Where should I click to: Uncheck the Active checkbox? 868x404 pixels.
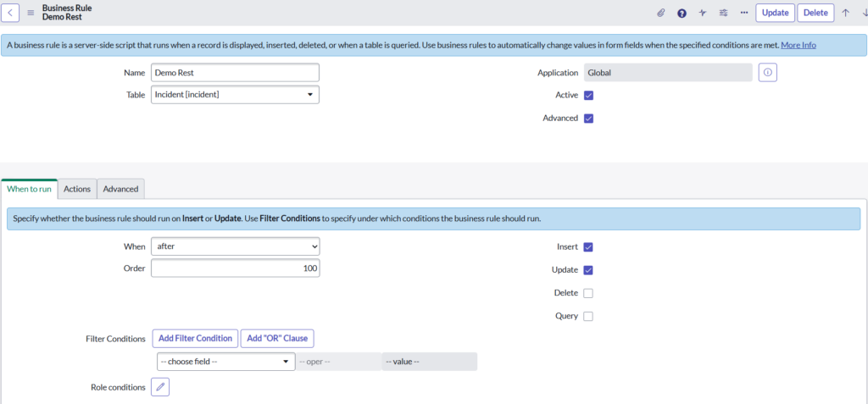click(x=589, y=96)
